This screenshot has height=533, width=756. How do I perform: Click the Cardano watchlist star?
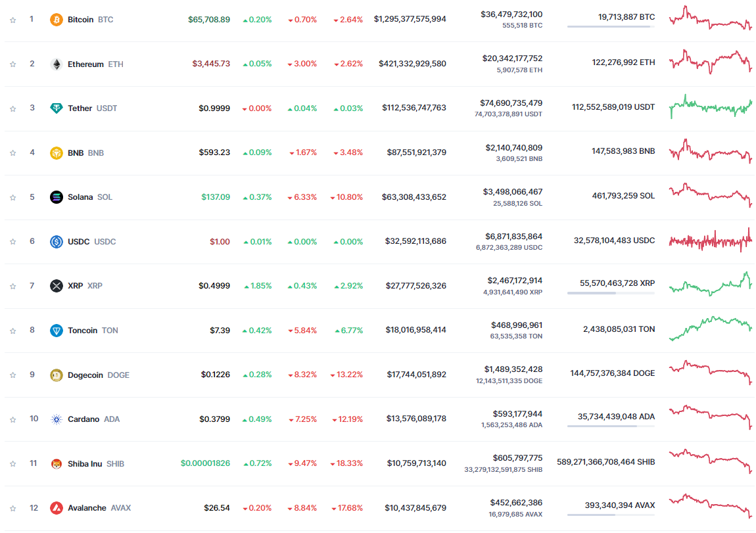13,419
